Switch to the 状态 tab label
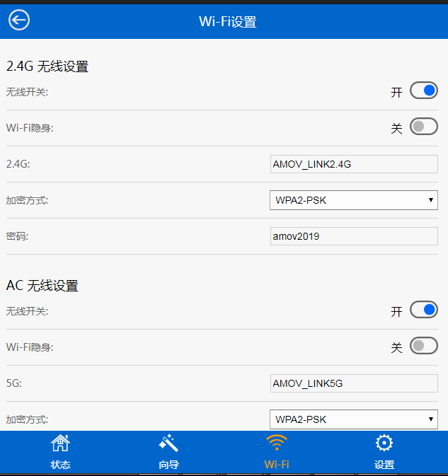This screenshot has width=448, height=476. (x=60, y=465)
